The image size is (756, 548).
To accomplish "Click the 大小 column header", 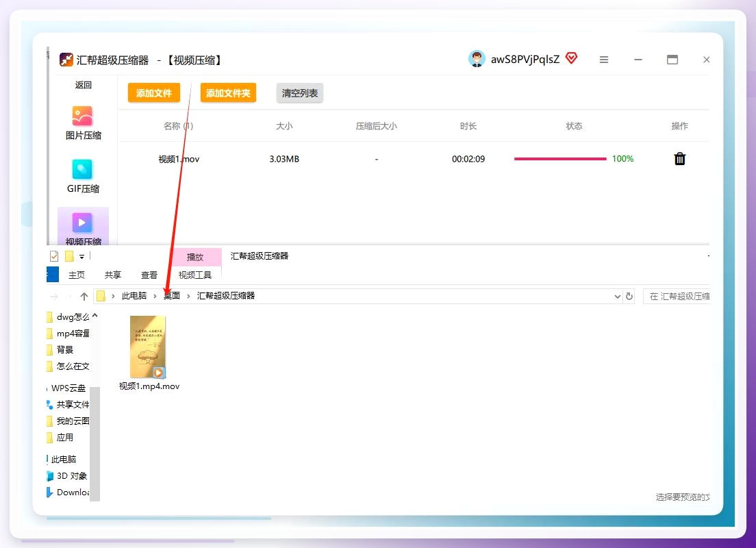I will click(x=284, y=126).
